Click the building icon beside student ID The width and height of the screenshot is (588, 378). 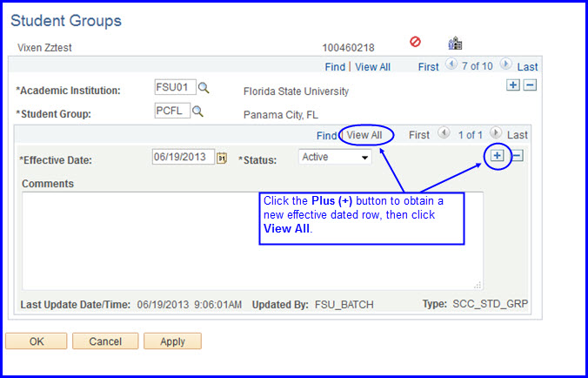(x=455, y=43)
